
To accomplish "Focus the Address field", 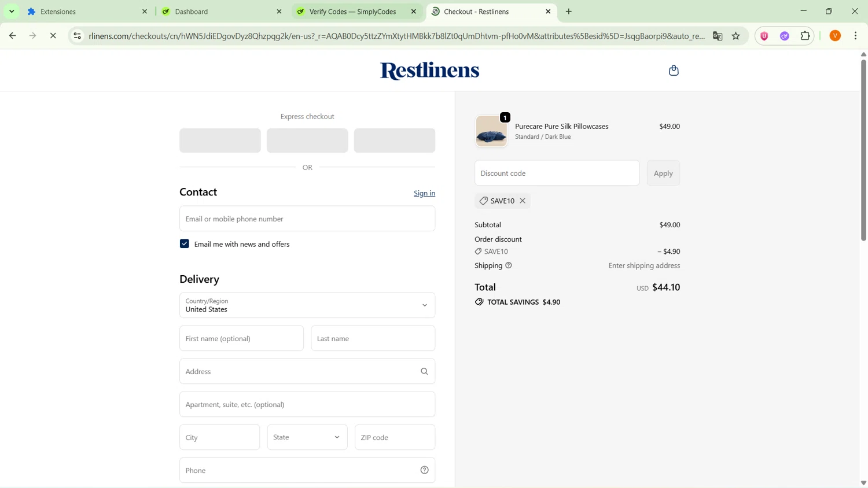I will click(307, 371).
